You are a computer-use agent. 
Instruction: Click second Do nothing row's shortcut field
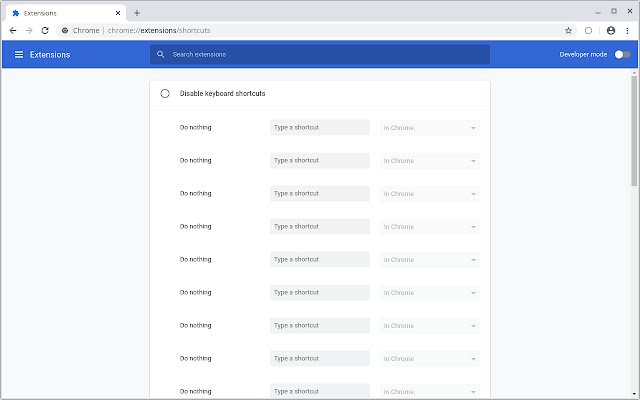[320, 160]
